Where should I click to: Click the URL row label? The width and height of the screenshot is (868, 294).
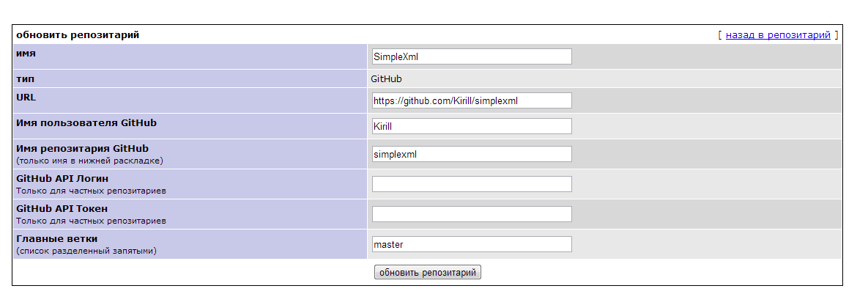point(26,97)
